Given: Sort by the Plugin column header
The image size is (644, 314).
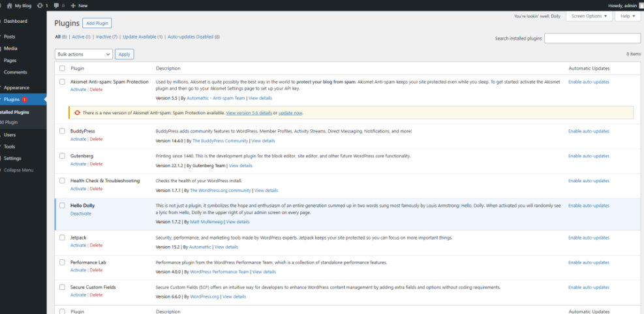Looking at the screenshot, I should point(77,69).
